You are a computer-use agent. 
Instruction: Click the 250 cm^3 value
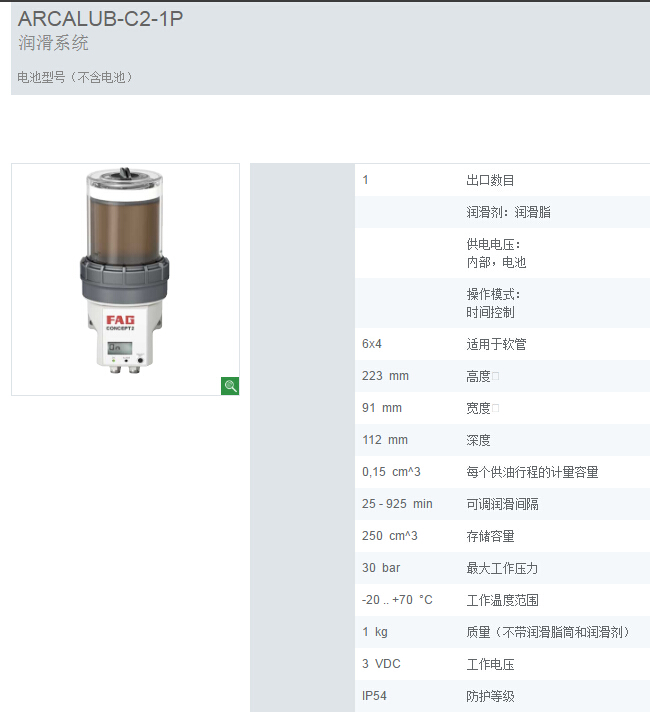coord(389,536)
